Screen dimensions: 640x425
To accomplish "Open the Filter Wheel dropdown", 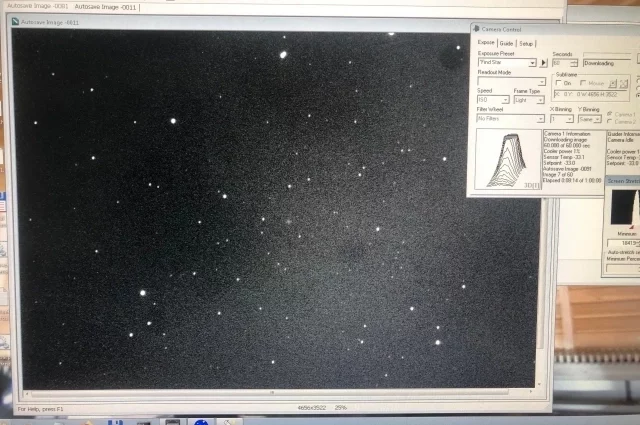I will (540, 119).
